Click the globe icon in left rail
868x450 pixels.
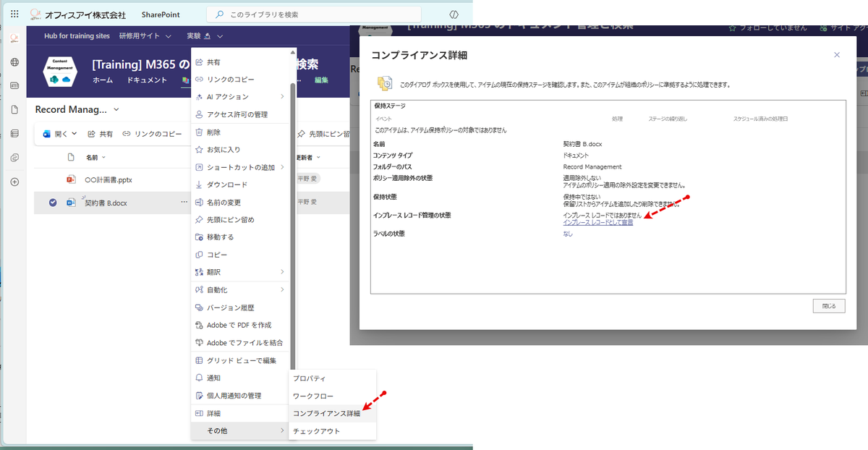pyautogui.click(x=14, y=61)
